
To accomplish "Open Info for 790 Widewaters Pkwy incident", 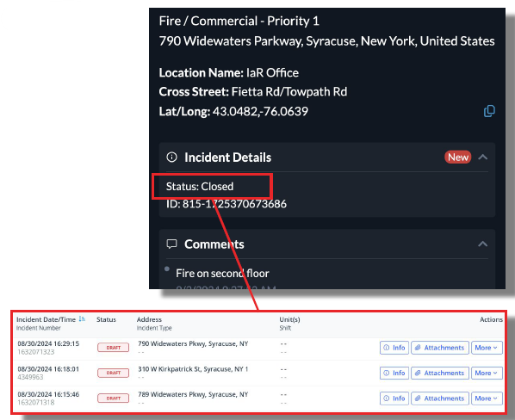I will (394, 348).
